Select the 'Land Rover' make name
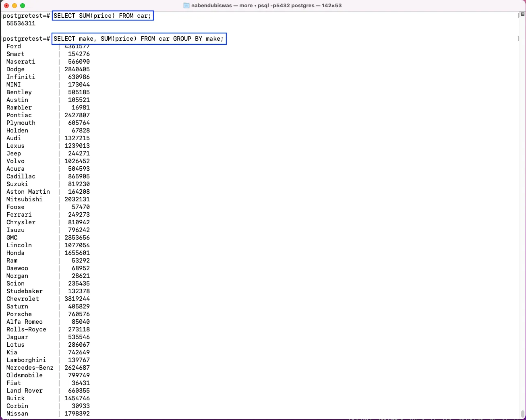 tap(25, 391)
